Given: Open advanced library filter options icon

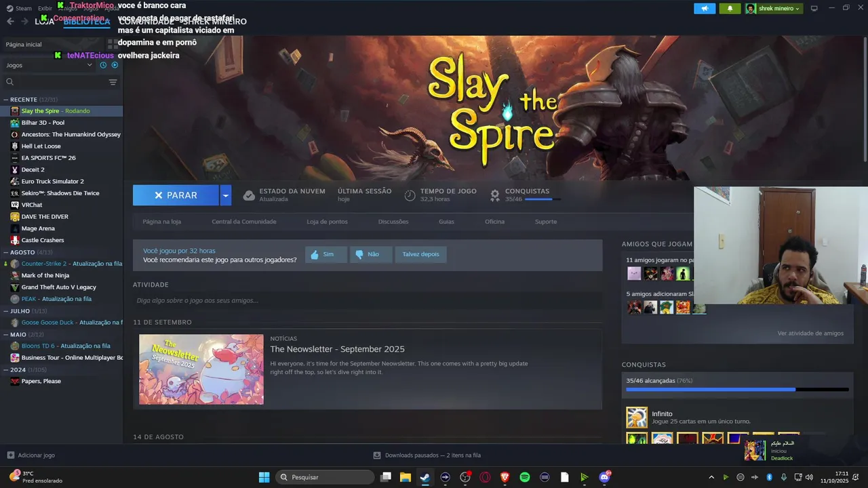Looking at the screenshot, I should tap(113, 82).
